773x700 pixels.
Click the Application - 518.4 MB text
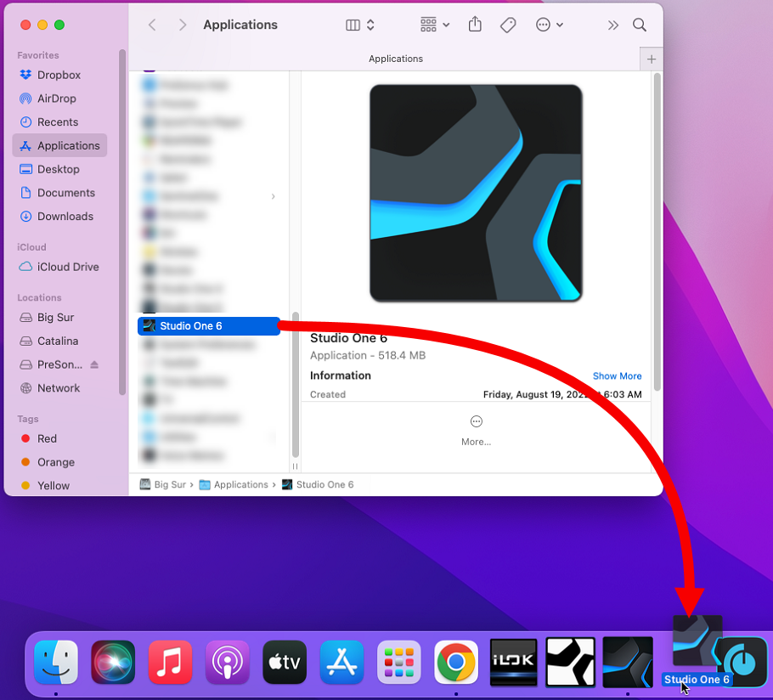pyautogui.click(x=367, y=355)
